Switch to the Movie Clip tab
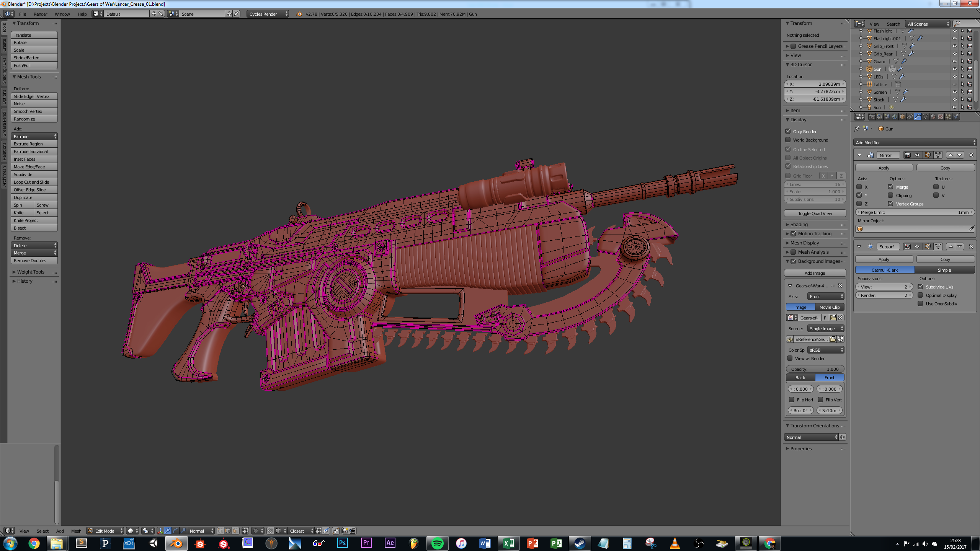The width and height of the screenshot is (980, 551). 829,307
